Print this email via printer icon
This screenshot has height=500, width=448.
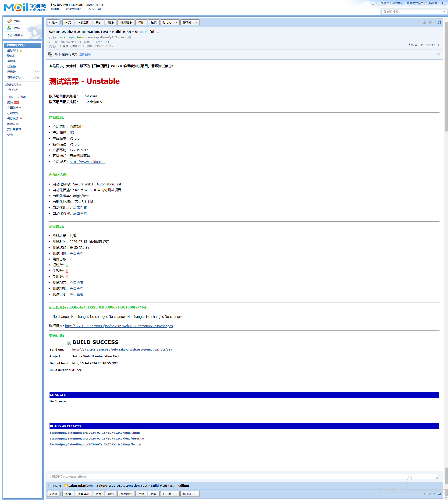click(434, 45)
